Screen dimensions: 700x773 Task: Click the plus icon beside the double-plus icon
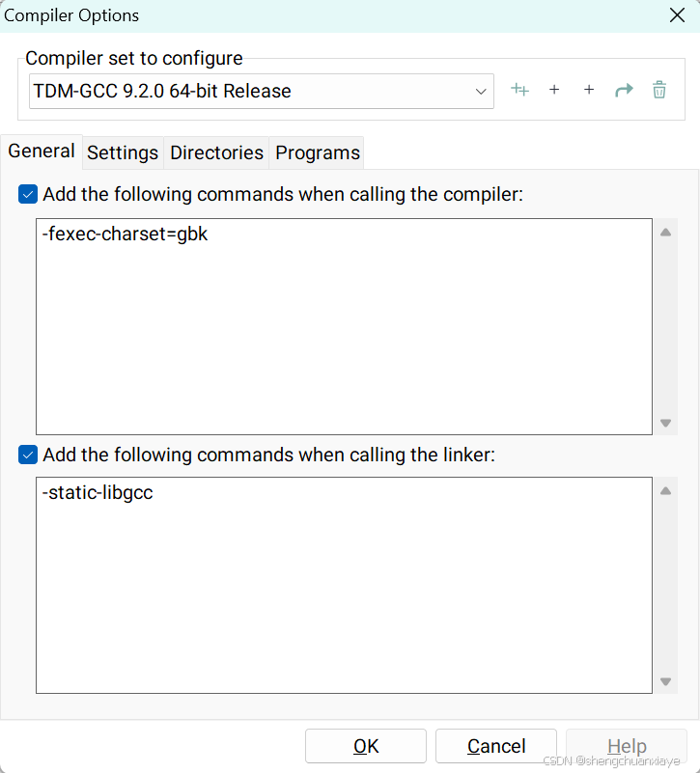[554, 90]
